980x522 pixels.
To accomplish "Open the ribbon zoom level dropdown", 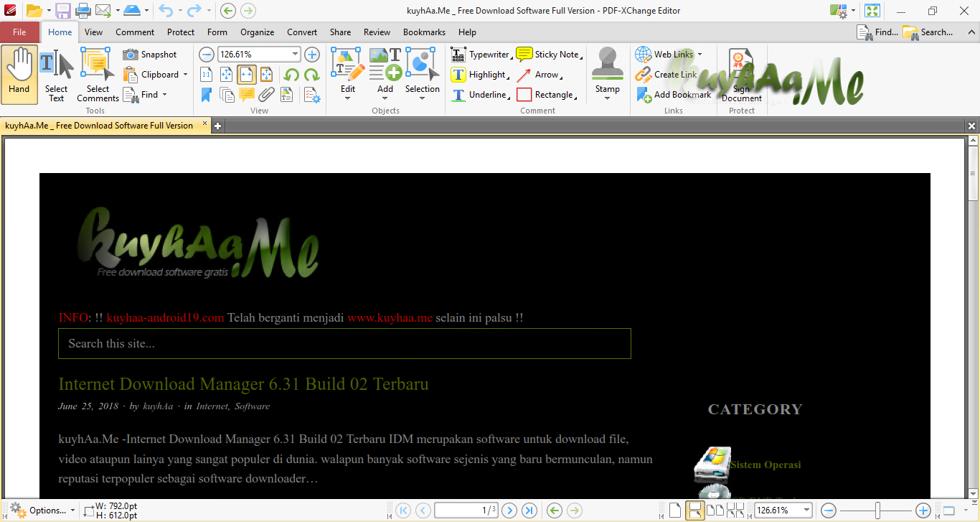I will (295, 55).
